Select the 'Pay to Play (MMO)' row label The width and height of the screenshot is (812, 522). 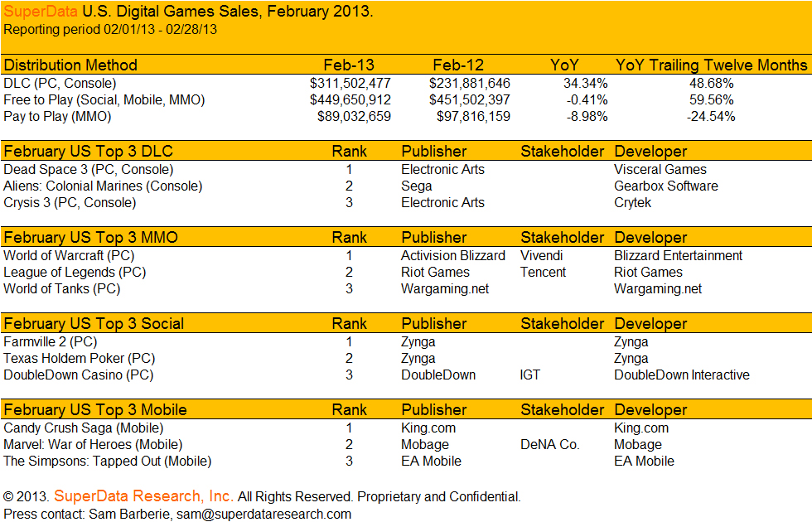click(57, 117)
